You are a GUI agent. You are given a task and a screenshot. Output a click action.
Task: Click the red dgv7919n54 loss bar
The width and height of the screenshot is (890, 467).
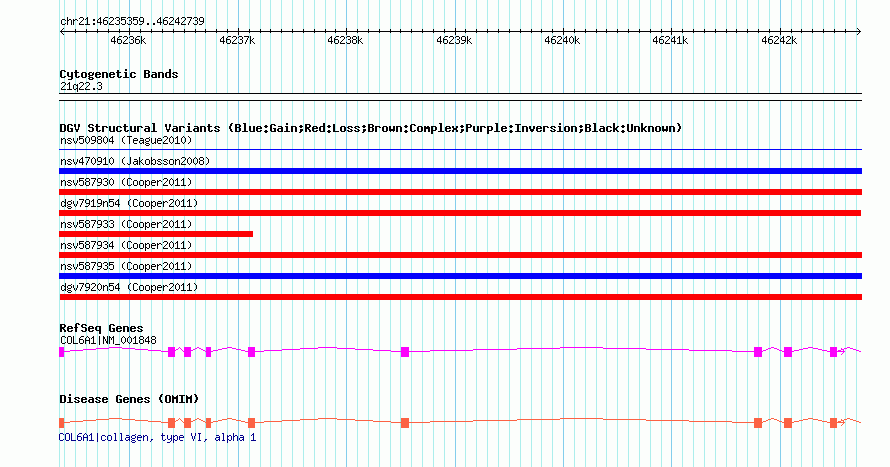[x=460, y=213]
